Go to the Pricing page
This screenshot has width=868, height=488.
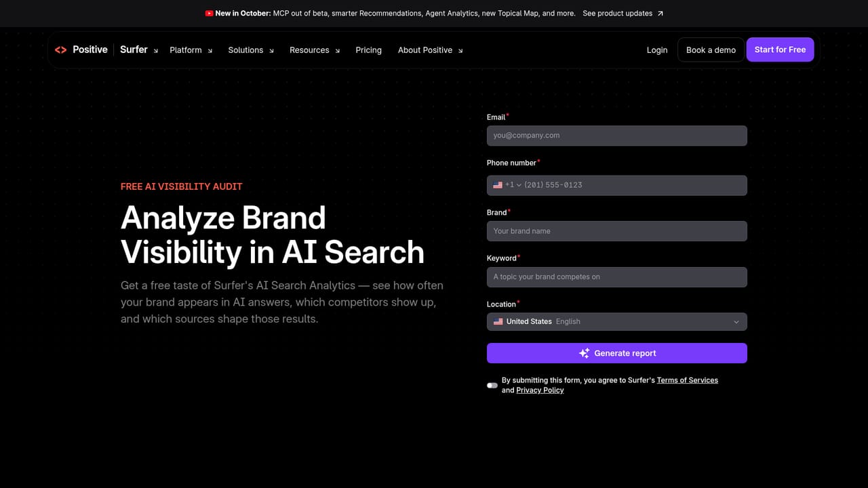tap(368, 50)
